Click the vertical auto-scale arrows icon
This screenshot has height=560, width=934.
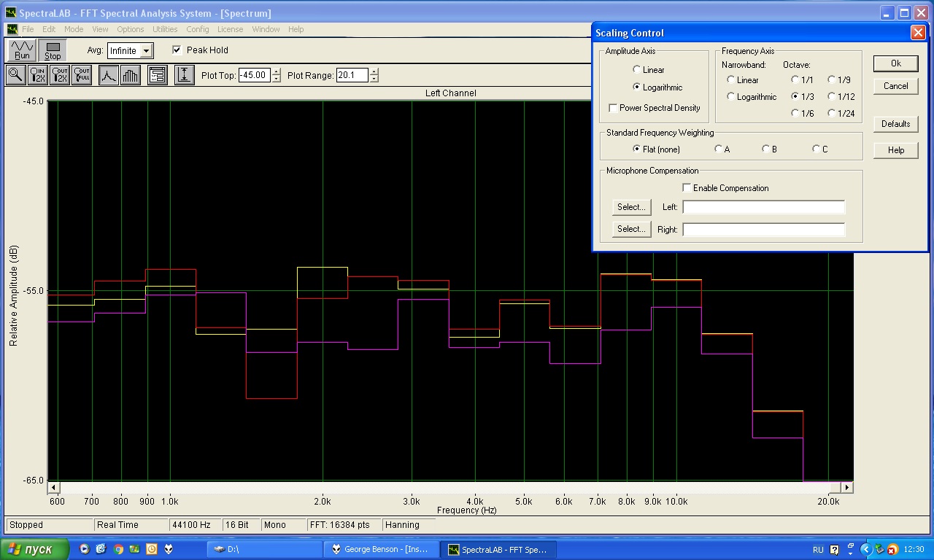(185, 75)
